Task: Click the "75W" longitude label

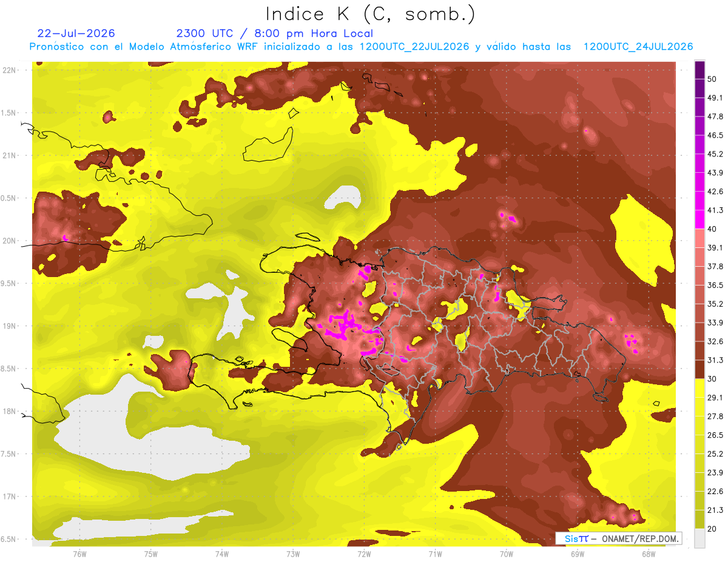Action: coord(150,554)
